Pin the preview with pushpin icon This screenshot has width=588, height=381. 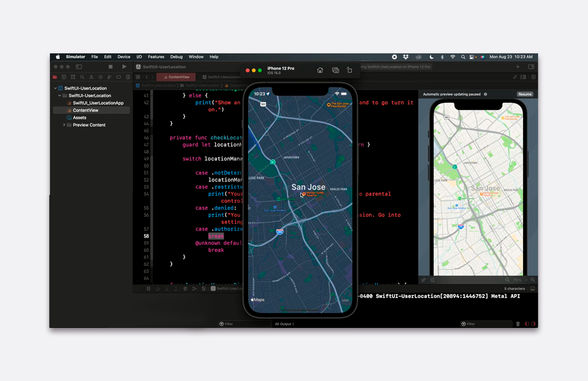[x=424, y=280]
